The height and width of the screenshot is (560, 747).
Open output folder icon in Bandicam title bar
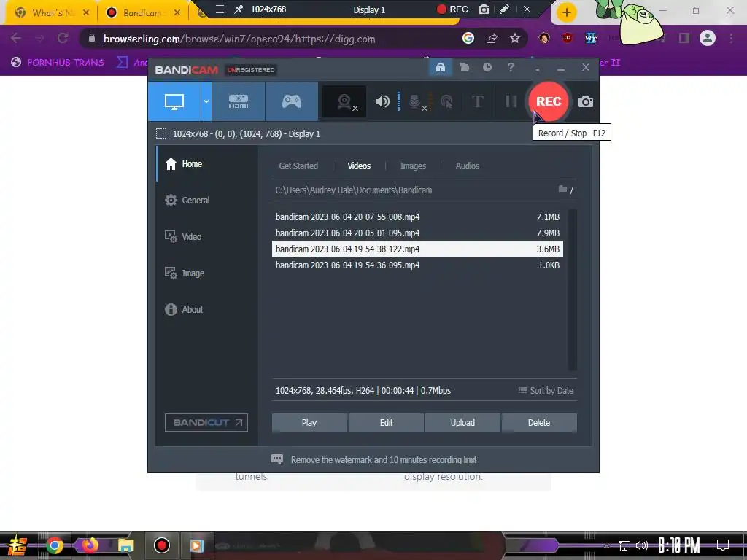coord(464,68)
